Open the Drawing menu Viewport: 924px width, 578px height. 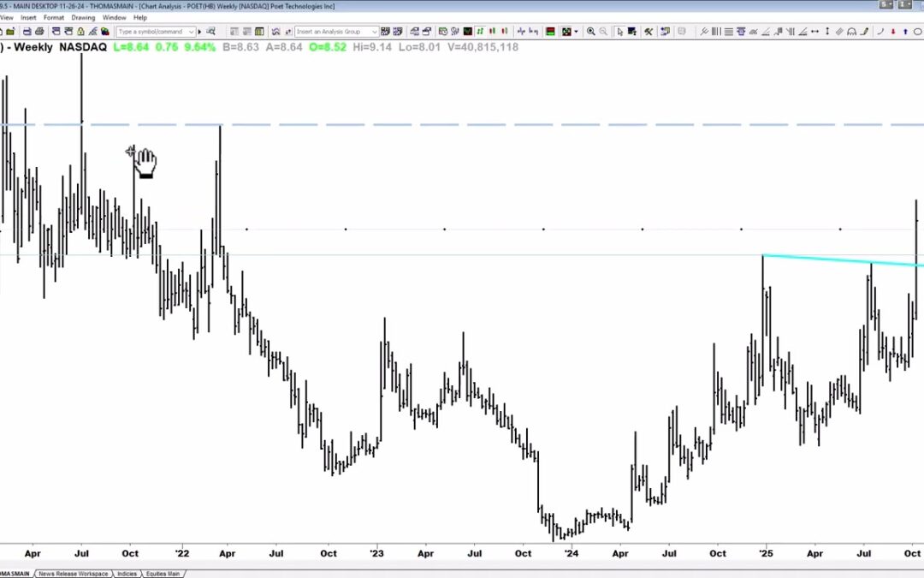pyautogui.click(x=83, y=17)
